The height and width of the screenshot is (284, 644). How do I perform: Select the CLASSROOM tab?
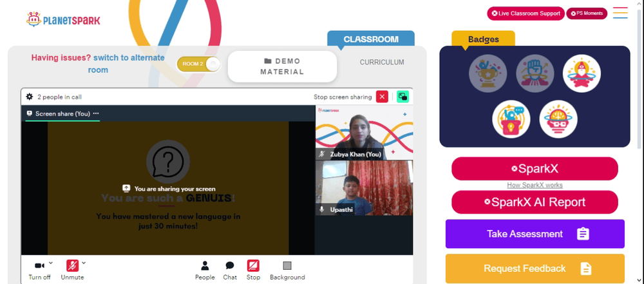(x=371, y=39)
